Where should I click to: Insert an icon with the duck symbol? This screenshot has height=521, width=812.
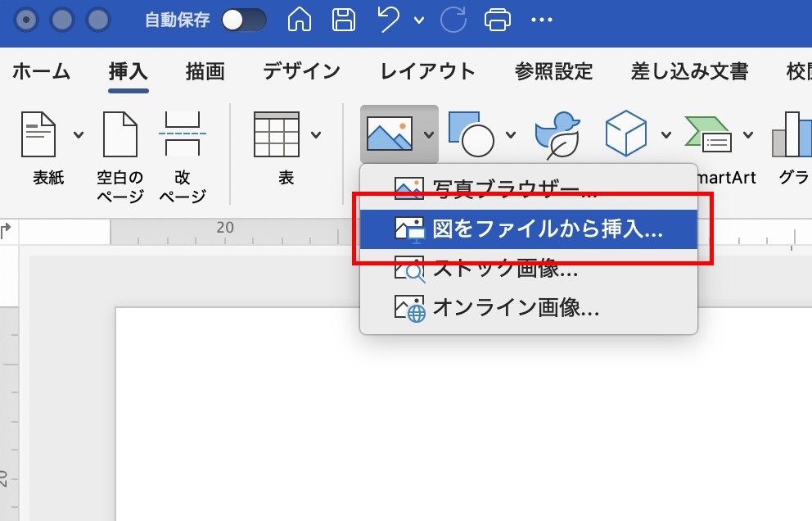tap(557, 133)
